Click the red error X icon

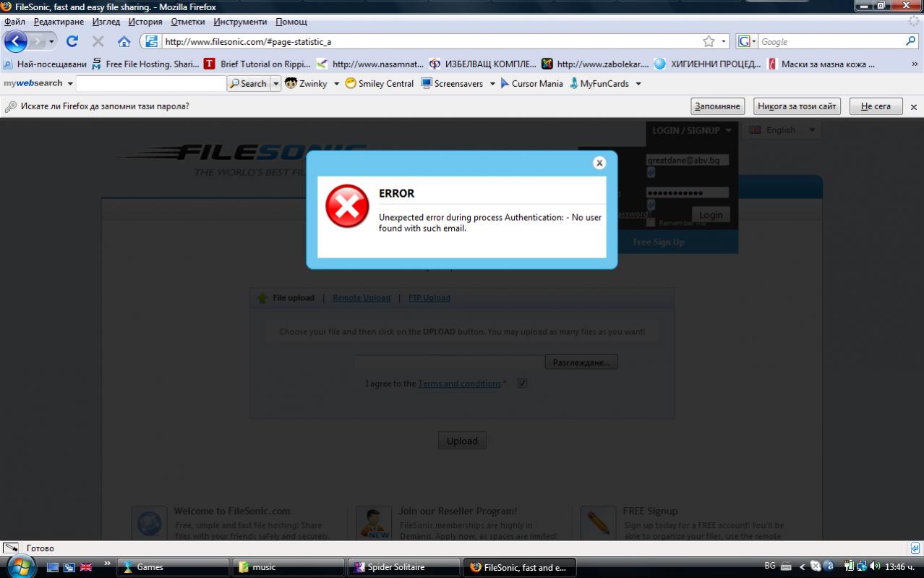click(x=347, y=206)
